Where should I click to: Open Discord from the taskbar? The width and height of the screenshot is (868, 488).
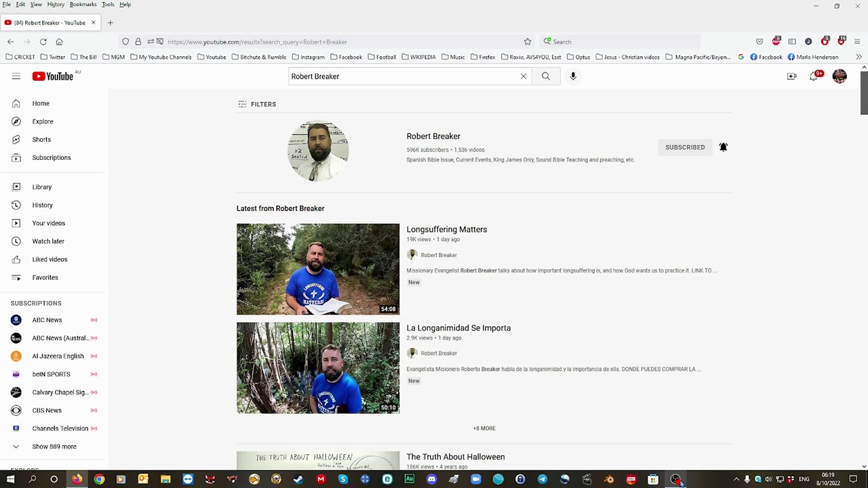pos(431,479)
